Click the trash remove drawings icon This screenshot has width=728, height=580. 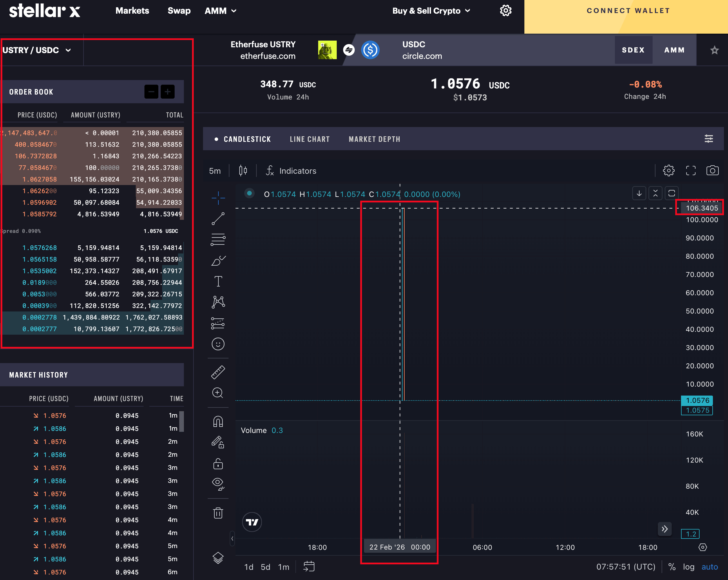218,513
